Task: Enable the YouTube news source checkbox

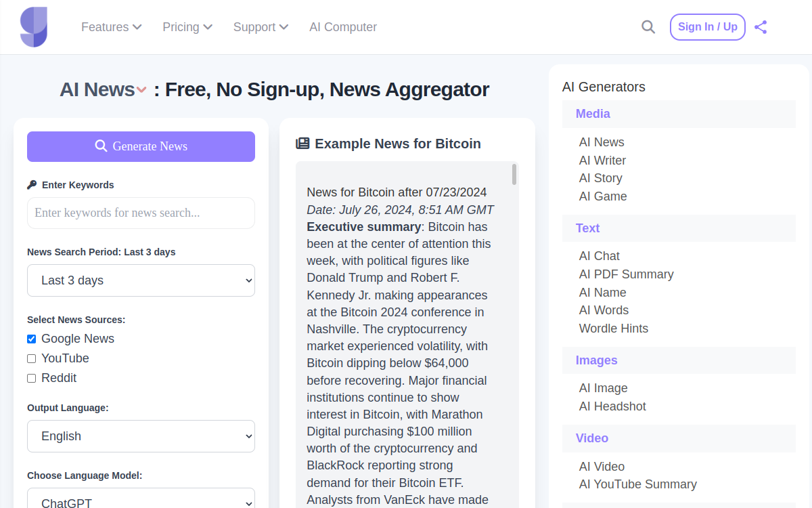Action: 31,358
